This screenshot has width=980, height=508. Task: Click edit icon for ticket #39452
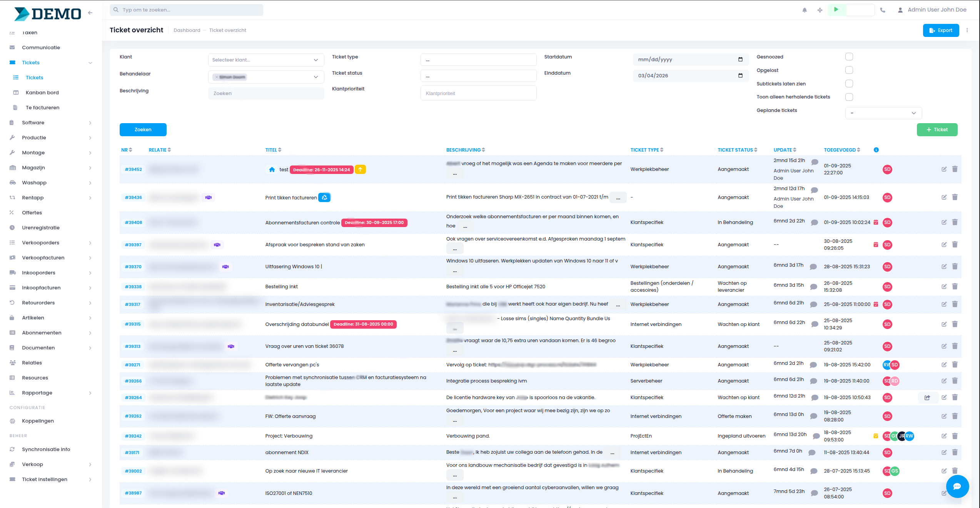click(x=944, y=169)
